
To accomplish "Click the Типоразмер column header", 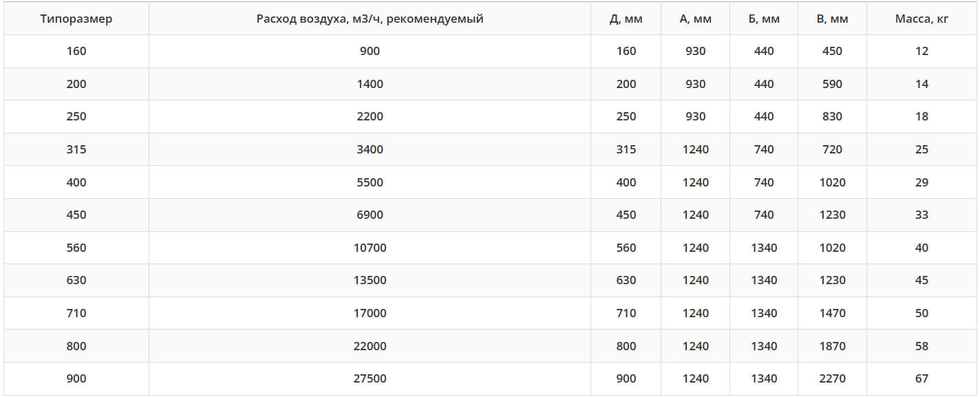I will pyautogui.click(x=76, y=19).
